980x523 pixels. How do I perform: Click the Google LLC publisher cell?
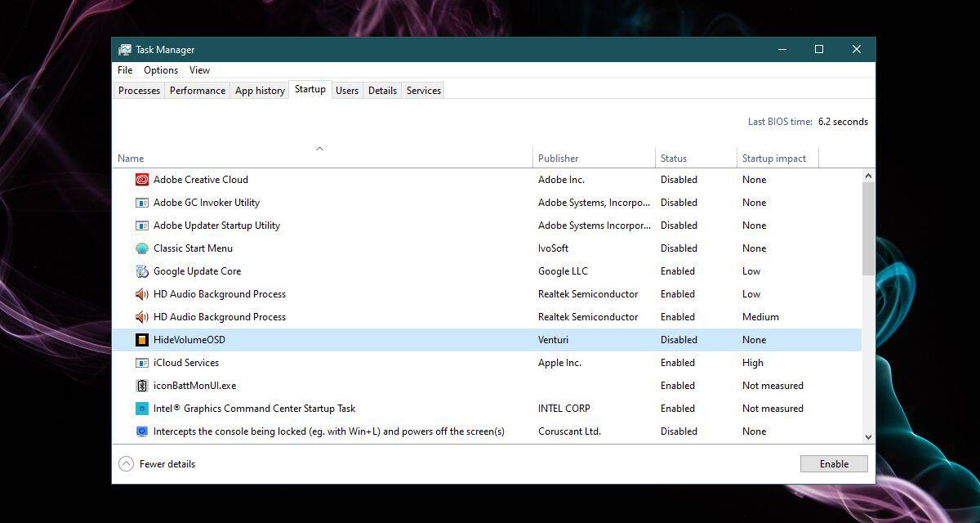pos(563,271)
